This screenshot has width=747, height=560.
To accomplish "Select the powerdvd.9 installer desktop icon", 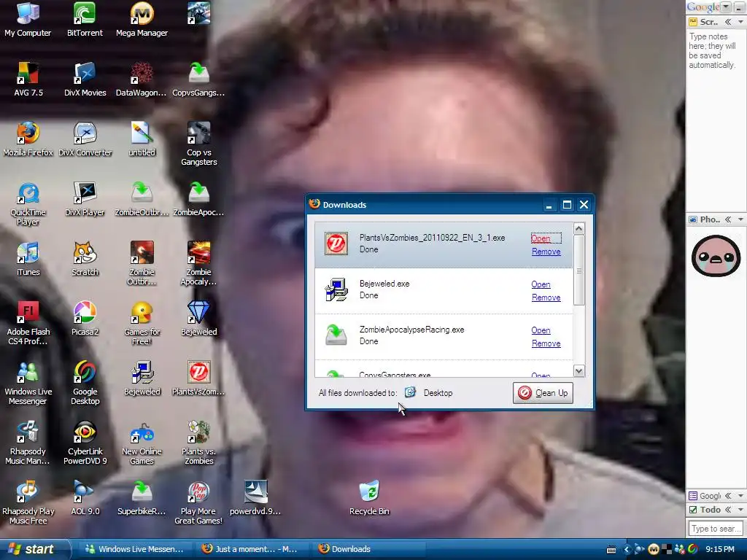I will click(x=256, y=498).
